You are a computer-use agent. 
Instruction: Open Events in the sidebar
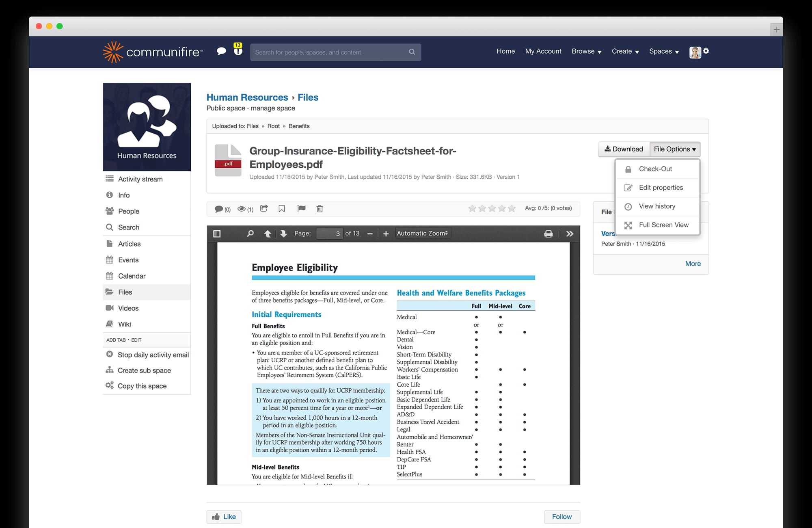147,260
